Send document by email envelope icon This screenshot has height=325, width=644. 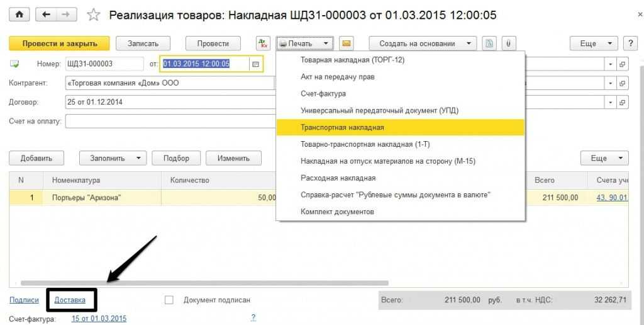347,43
